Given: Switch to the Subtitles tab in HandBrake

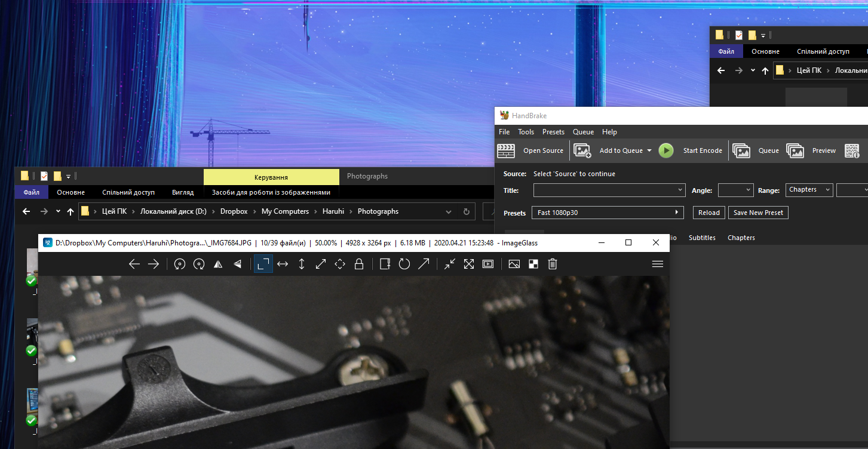Looking at the screenshot, I should 702,238.
